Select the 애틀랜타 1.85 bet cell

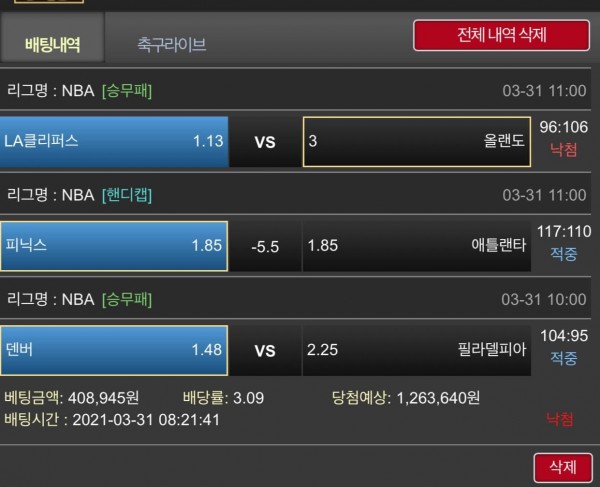click(417, 246)
